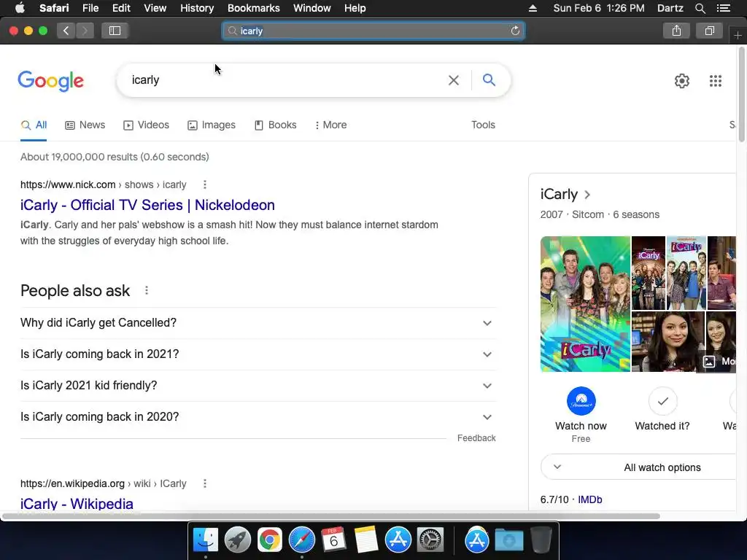Screen dimensions: 747x560
Task: Open the Downloads folder in the Dock
Action: coord(508,540)
